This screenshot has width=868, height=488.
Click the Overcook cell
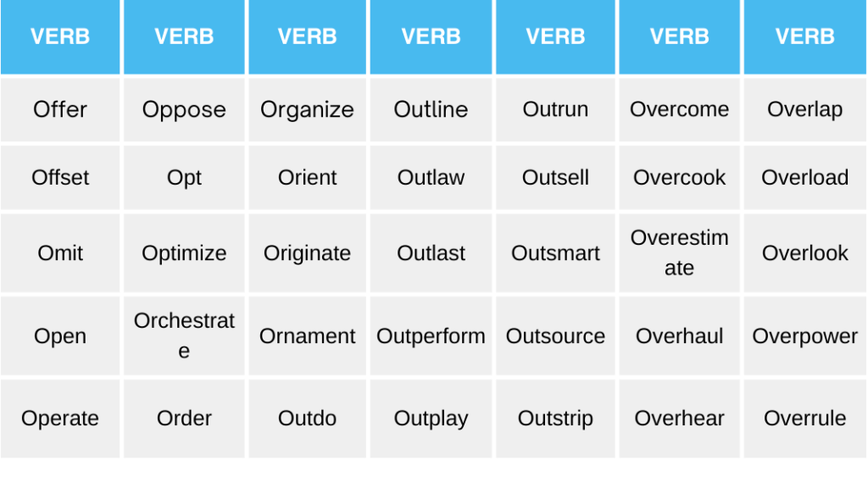click(679, 177)
